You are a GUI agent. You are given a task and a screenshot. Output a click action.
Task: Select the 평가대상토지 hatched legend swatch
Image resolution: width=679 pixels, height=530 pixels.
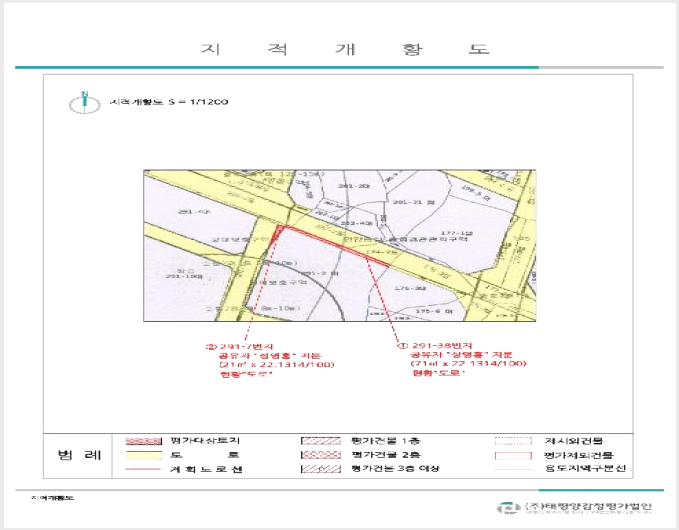click(143, 441)
